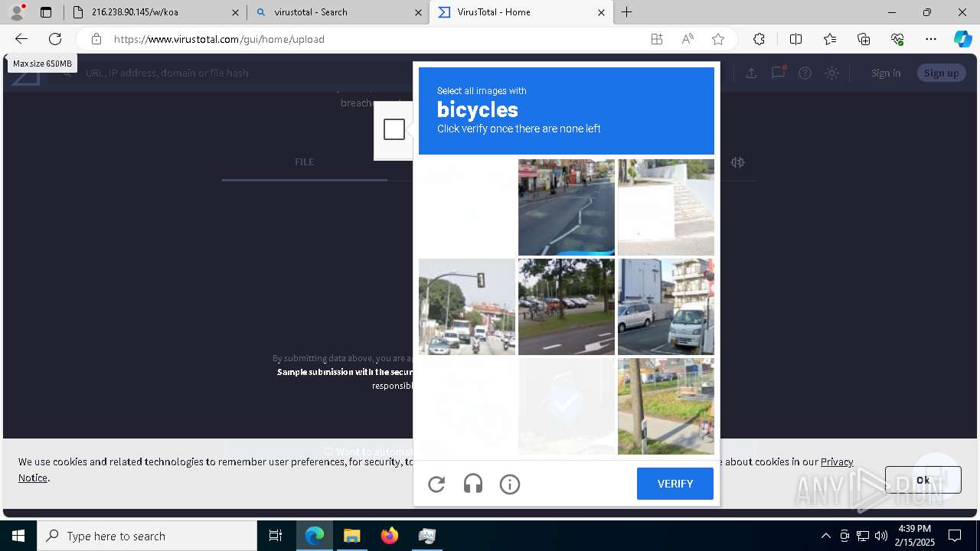Open tab actions menu icon
Image resolution: width=980 pixels, height=551 pixels.
[x=46, y=12]
